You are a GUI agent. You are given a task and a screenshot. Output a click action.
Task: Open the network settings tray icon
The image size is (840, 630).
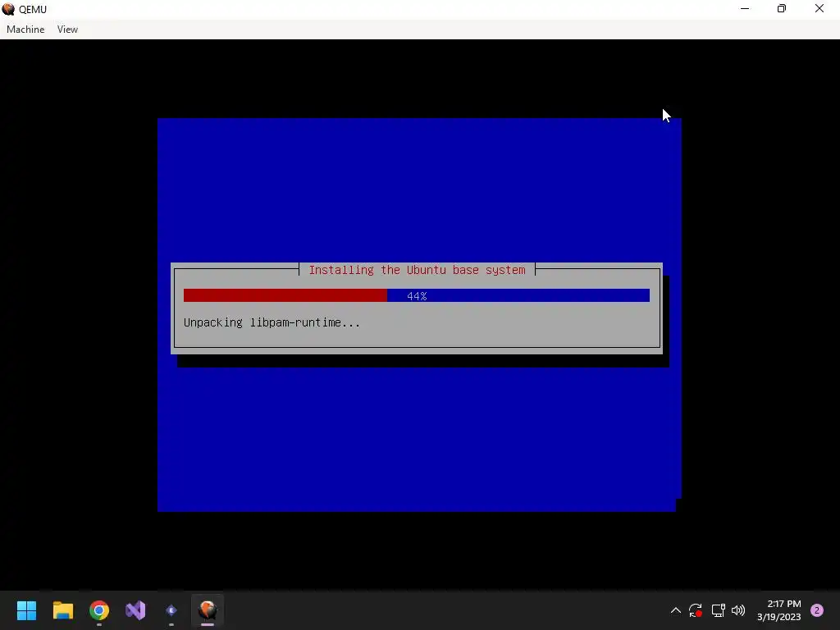pos(718,610)
